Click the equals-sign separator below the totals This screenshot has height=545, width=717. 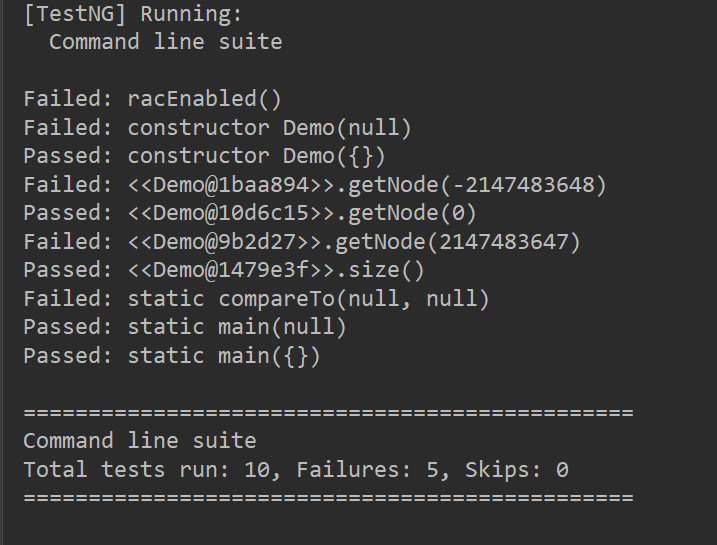pyautogui.click(x=328, y=497)
